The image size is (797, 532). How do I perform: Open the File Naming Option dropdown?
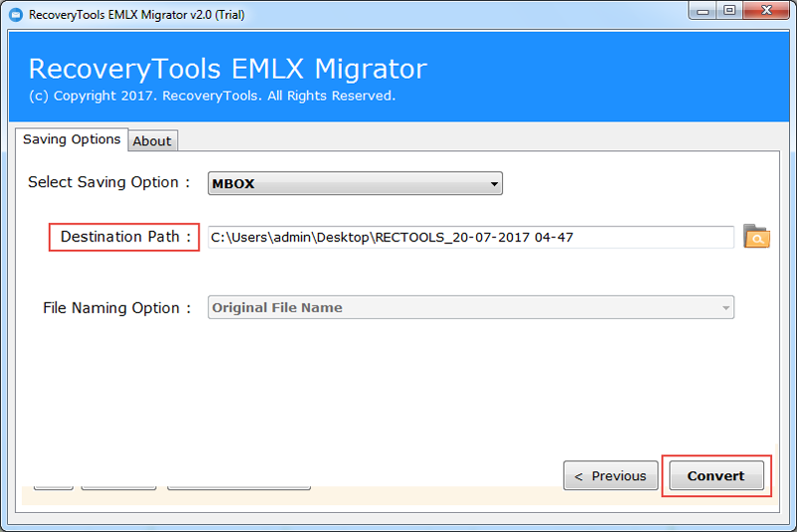tap(470, 308)
